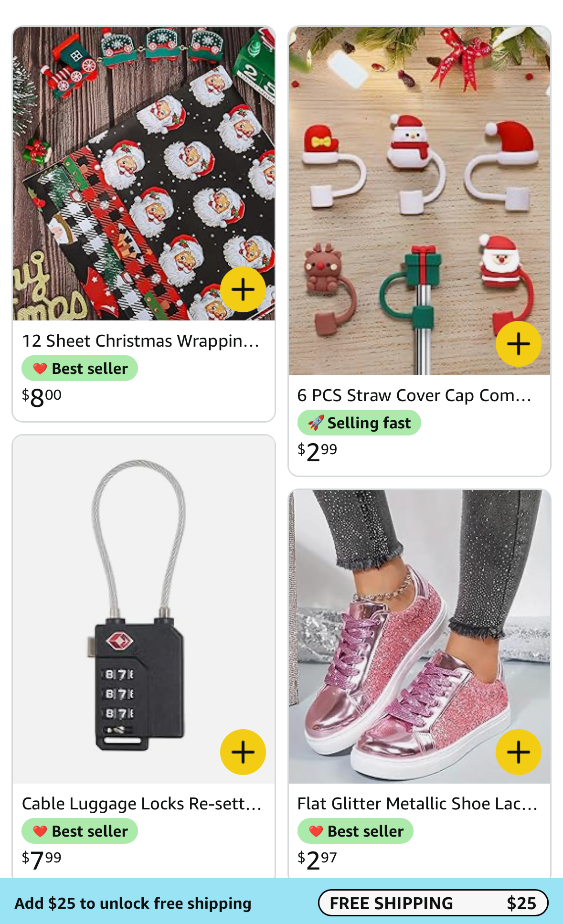Tap the Selling fast rocket badge

point(359,423)
